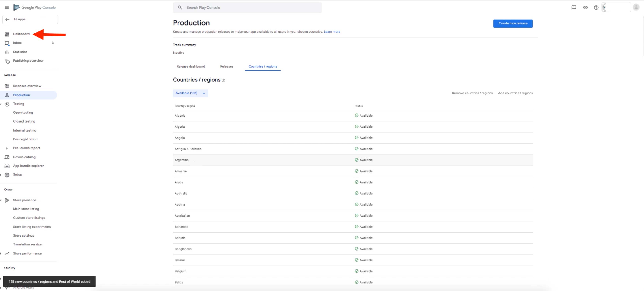The height and width of the screenshot is (291, 644).
Task: Open Device catalog icon
Action: click(x=7, y=157)
